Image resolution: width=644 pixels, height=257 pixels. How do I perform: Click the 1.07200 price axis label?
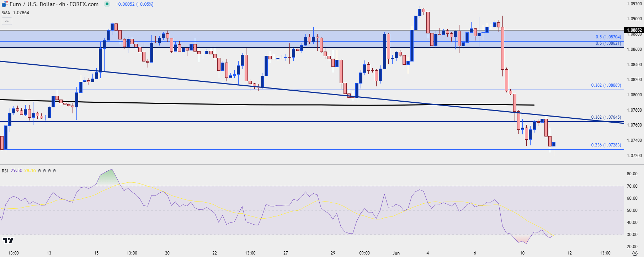[x=634, y=156]
